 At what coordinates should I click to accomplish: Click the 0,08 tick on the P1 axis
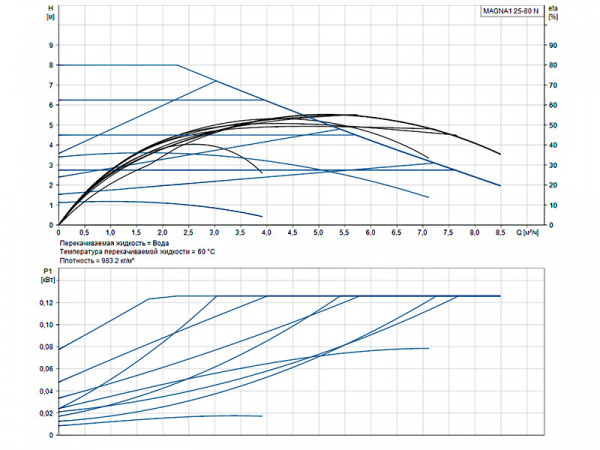(47, 347)
